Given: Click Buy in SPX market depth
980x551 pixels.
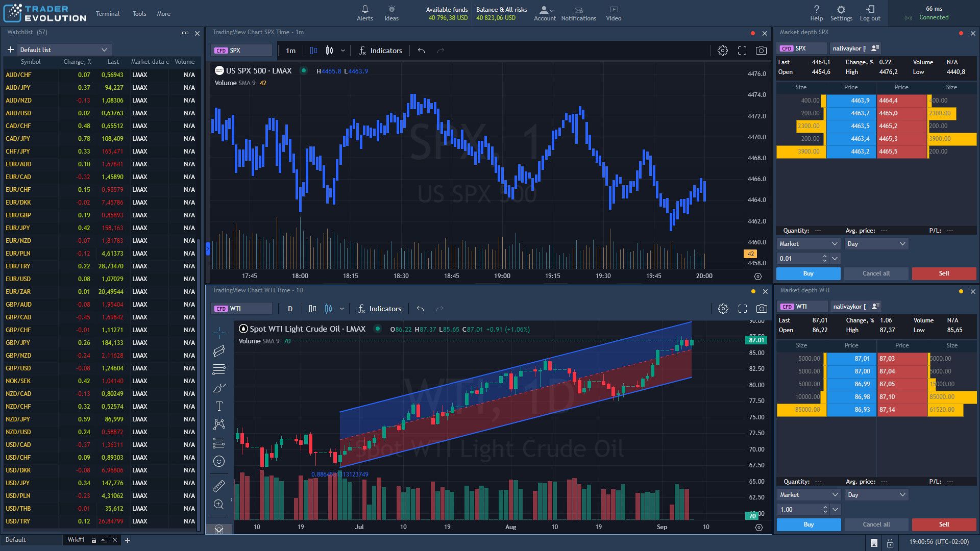Looking at the screenshot, I should pos(808,273).
